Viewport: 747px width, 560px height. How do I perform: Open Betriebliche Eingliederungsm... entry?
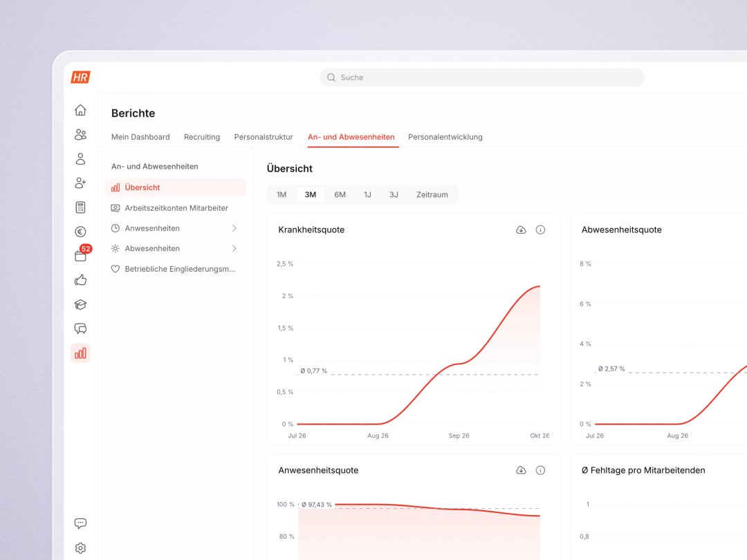click(x=175, y=269)
